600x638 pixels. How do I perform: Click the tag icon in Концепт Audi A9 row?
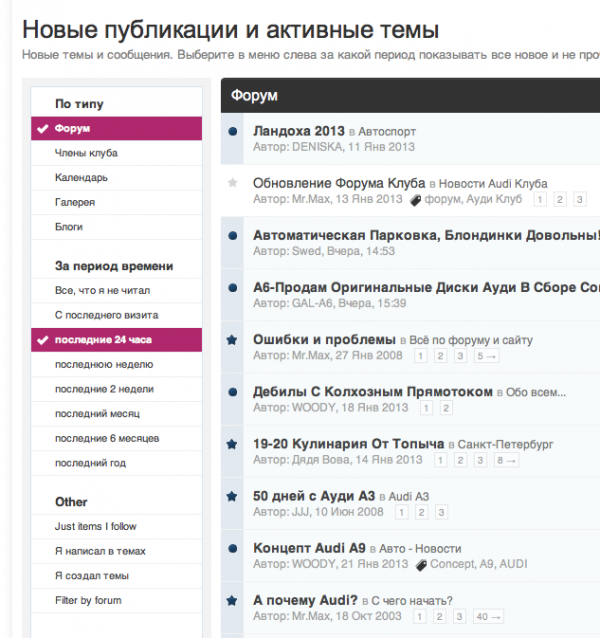coord(421,565)
